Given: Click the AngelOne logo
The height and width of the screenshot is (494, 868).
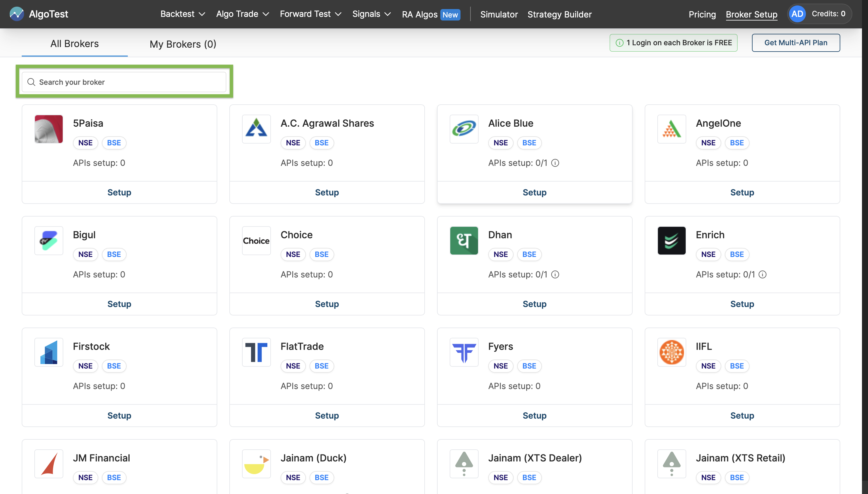Looking at the screenshot, I should click(x=671, y=129).
